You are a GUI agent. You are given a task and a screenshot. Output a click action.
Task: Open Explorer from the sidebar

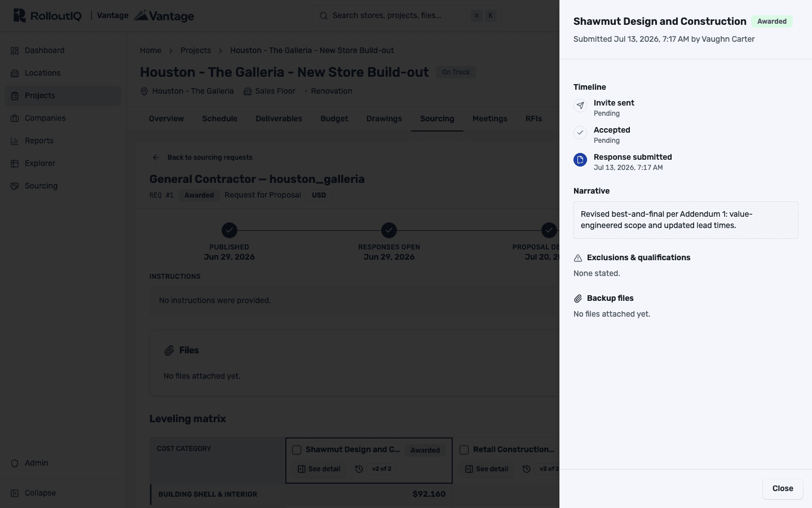(x=63, y=163)
